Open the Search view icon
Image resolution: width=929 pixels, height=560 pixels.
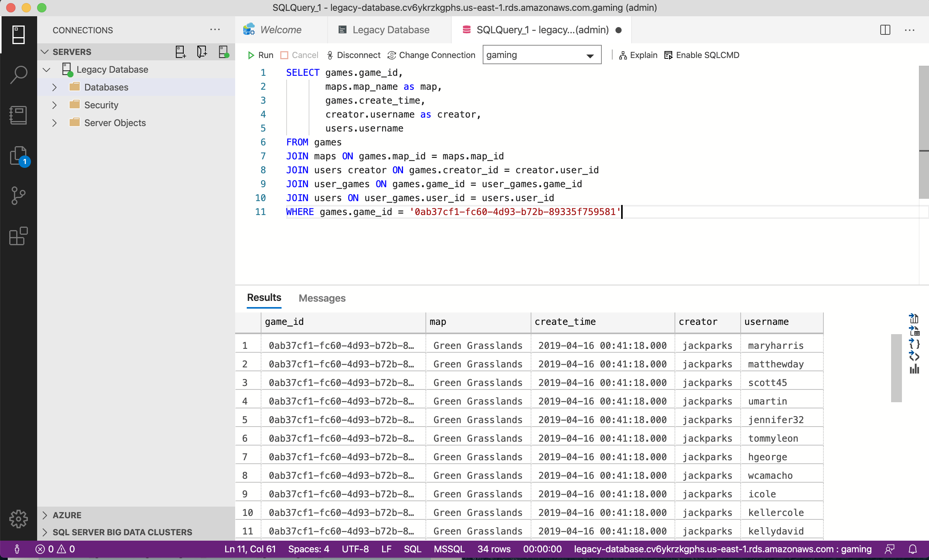coord(19,75)
